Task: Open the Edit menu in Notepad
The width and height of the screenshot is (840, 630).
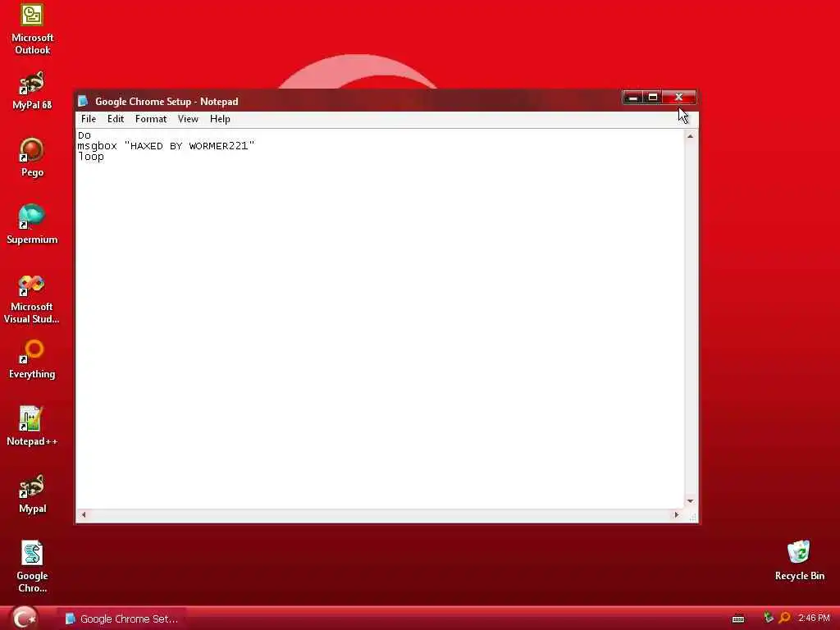Action: pos(115,119)
